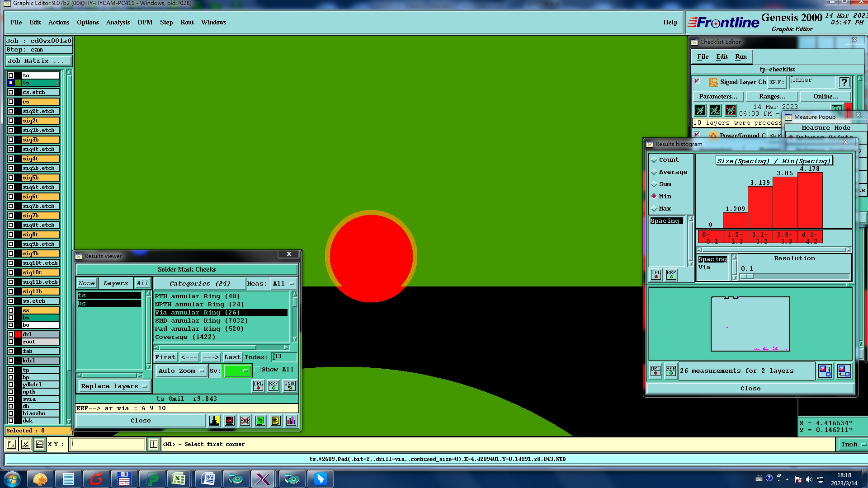
Task: Select the Max radio option in histogram
Action: pos(654,209)
